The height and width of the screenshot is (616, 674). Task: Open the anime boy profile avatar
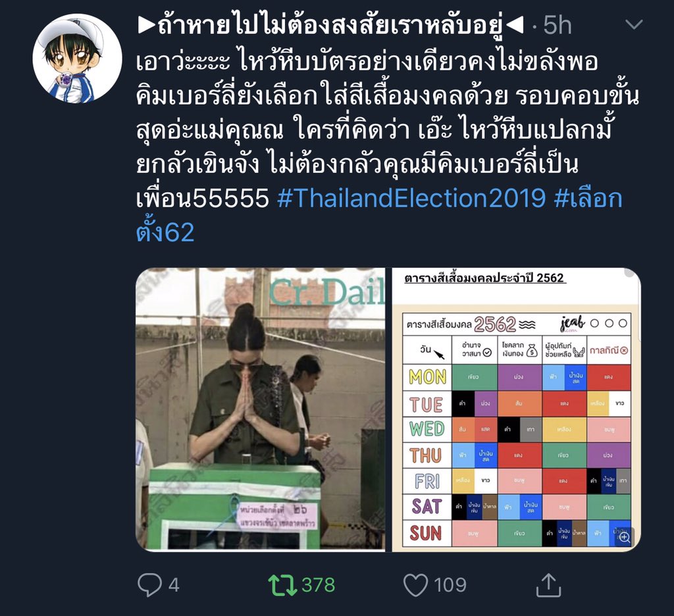(78, 59)
